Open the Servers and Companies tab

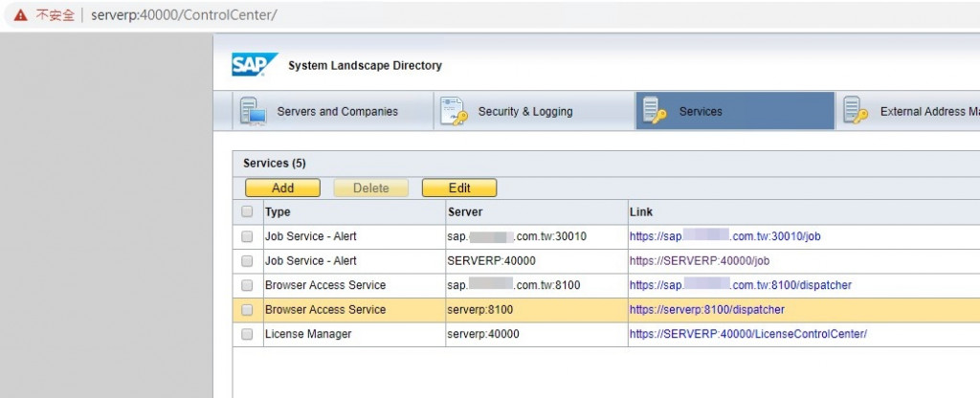(337, 112)
